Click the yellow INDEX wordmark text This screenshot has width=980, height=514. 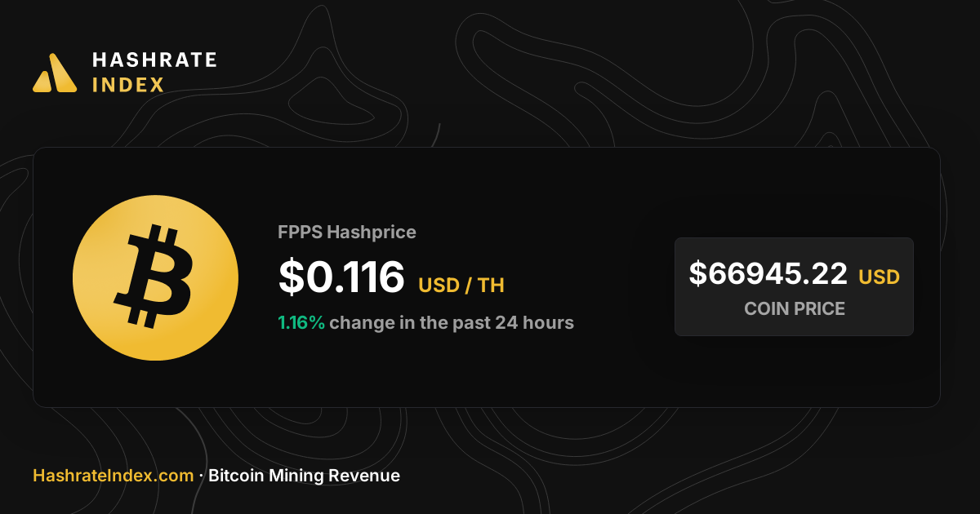coord(128,85)
